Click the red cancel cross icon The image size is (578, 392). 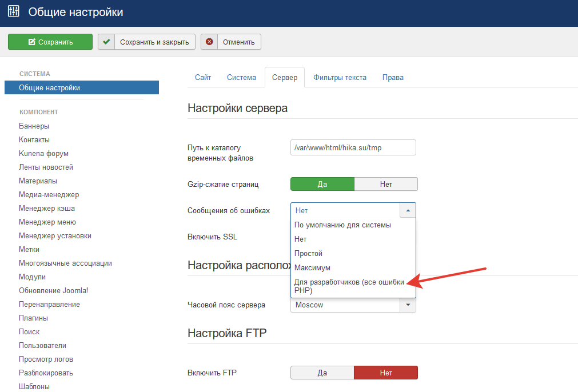(209, 42)
